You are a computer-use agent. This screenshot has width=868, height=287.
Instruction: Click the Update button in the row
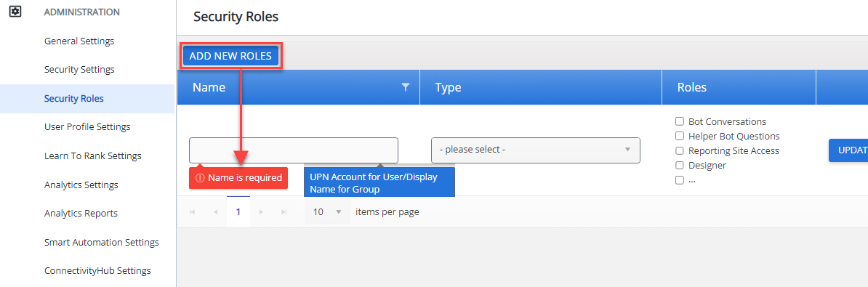coord(848,150)
